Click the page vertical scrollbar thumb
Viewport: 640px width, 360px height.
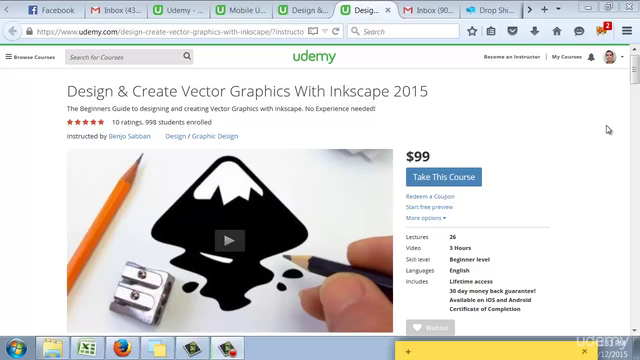(x=634, y=69)
